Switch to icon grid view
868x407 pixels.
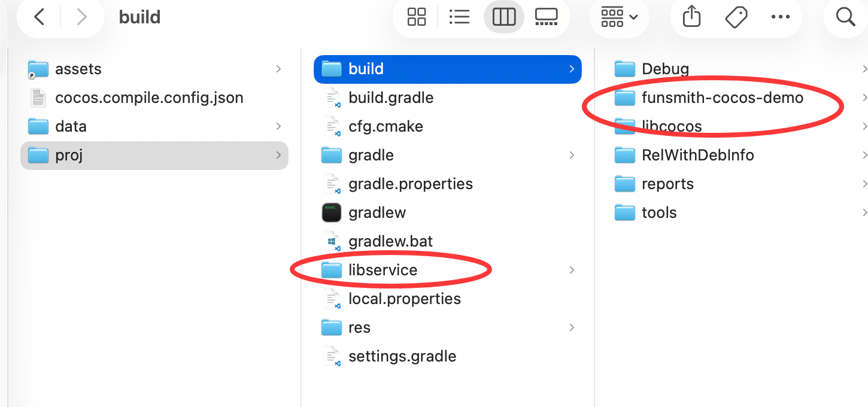pyautogui.click(x=416, y=17)
